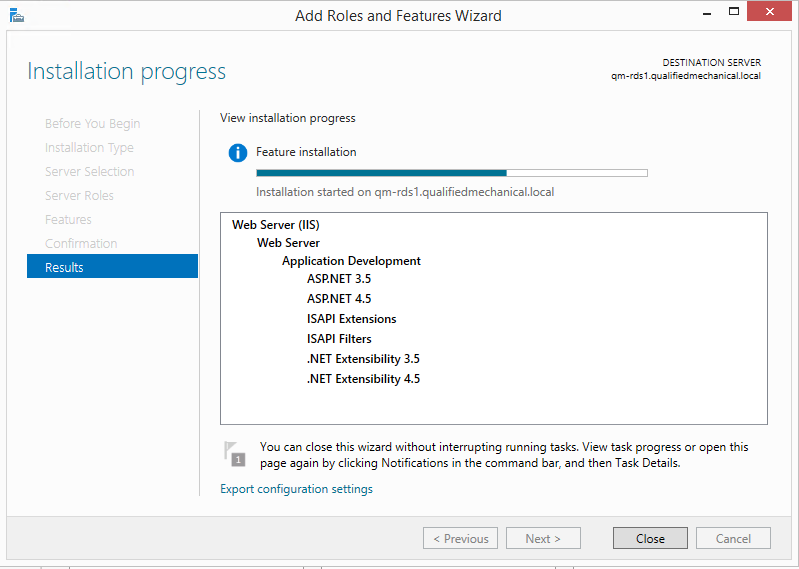Screen dimensions: 799x569
Task: Click the blue information icon beside Feature installation
Action: (237, 152)
